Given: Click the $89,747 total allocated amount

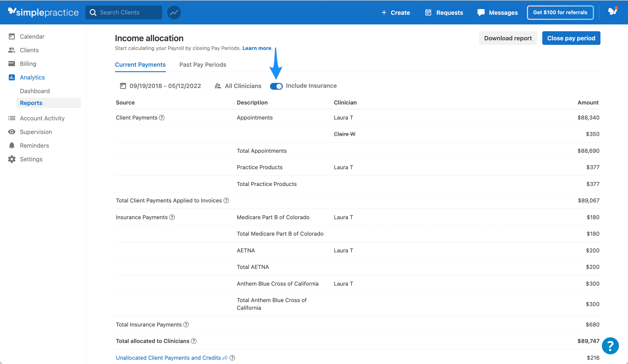Looking at the screenshot, I should pyautogui.click(x=588, y=341).
